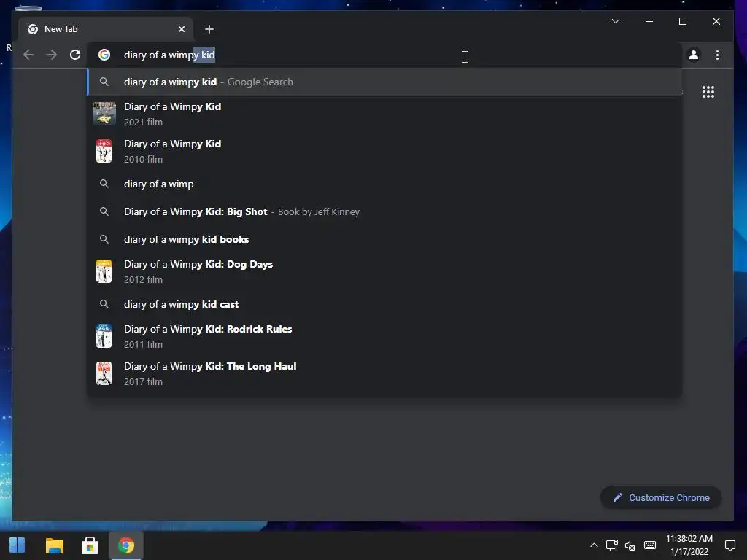Click the 2010 film poster thumbnail
The width and height of the screenshot is (747, 560).
point(104,151)
